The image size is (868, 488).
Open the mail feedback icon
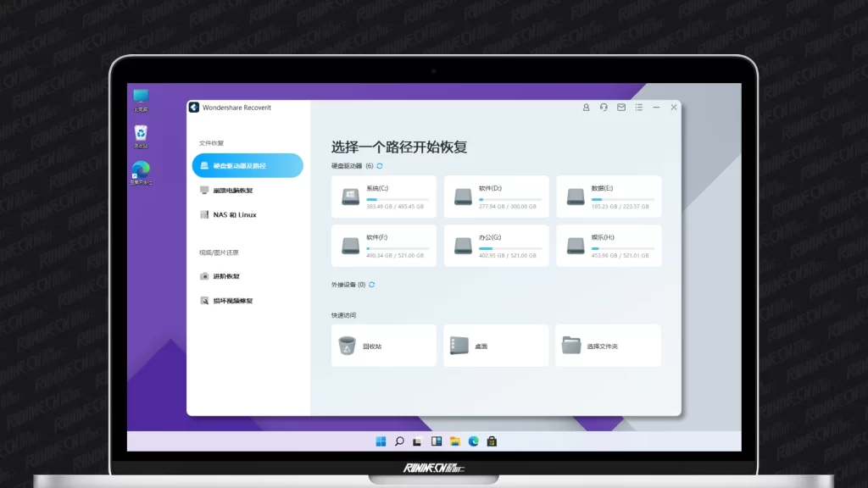621,108
